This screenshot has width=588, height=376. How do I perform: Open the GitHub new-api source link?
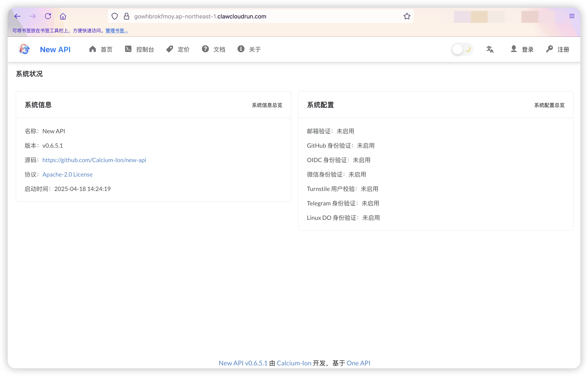click(94, 160)
